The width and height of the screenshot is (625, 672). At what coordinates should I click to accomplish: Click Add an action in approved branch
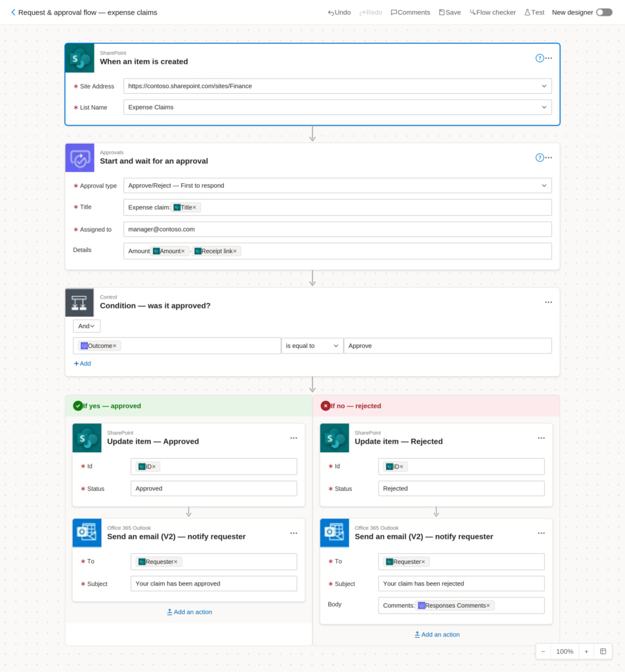pyautogui.click(x=190, y=612)
